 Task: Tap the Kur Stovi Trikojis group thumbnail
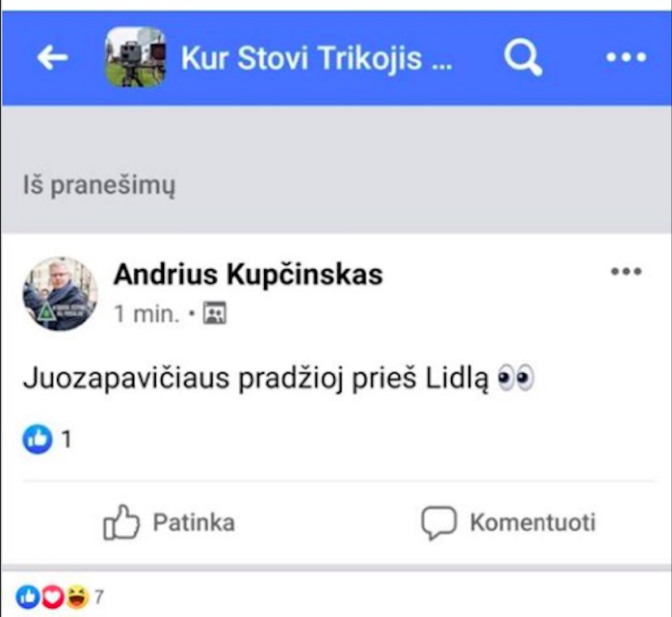point(136,58)
